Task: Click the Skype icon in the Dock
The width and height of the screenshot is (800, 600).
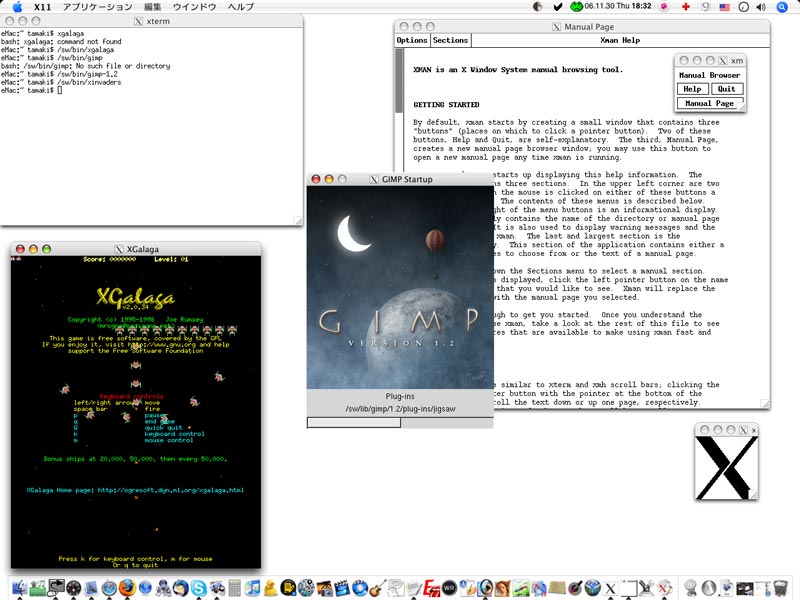Action: 200,587
